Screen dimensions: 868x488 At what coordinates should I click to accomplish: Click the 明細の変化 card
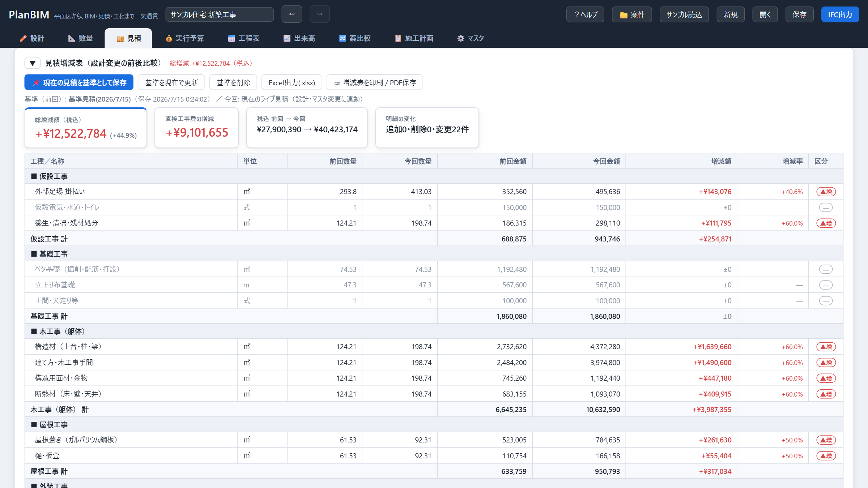pos(427,128)
